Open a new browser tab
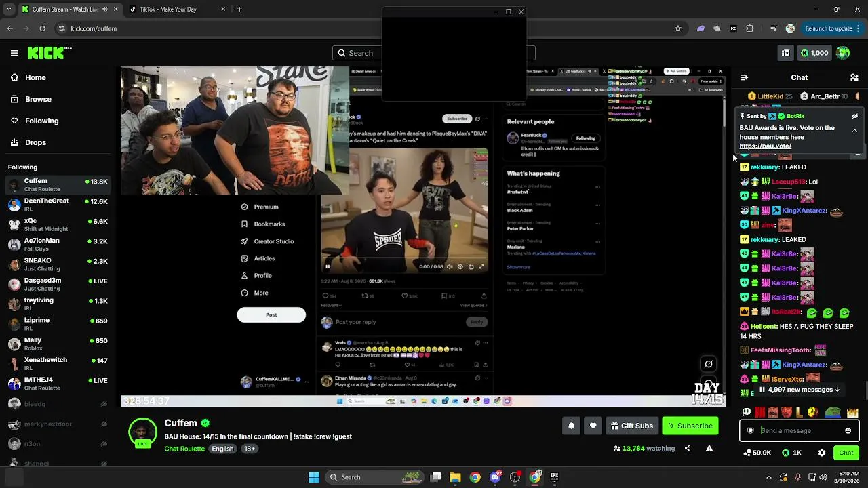 click(239, 9)
